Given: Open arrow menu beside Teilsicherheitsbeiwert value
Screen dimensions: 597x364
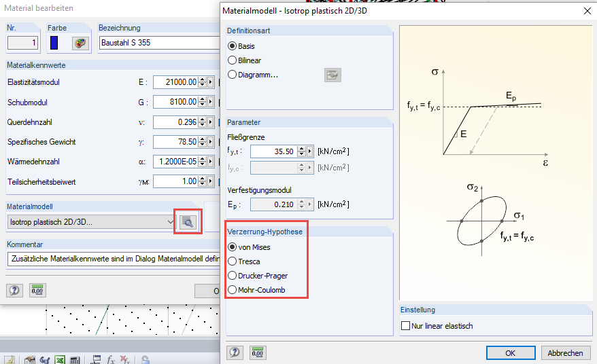Looking at the screenshot, I should [210, 181].
